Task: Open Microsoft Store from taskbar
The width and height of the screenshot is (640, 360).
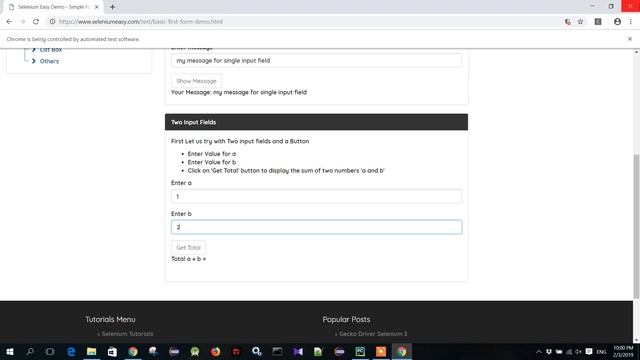Action: coord(112,351)
